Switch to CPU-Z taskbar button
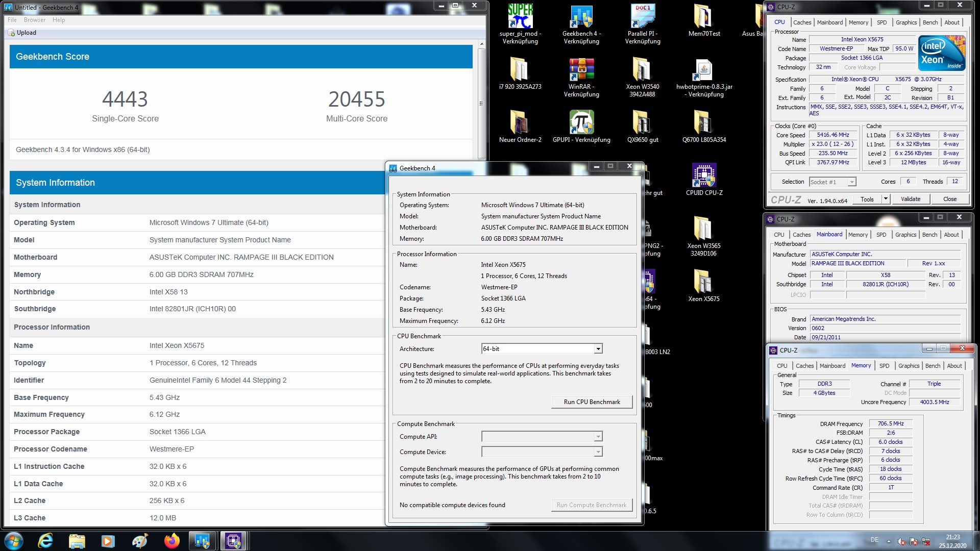Viewport: 980px width, 551px height. [234, 541]
